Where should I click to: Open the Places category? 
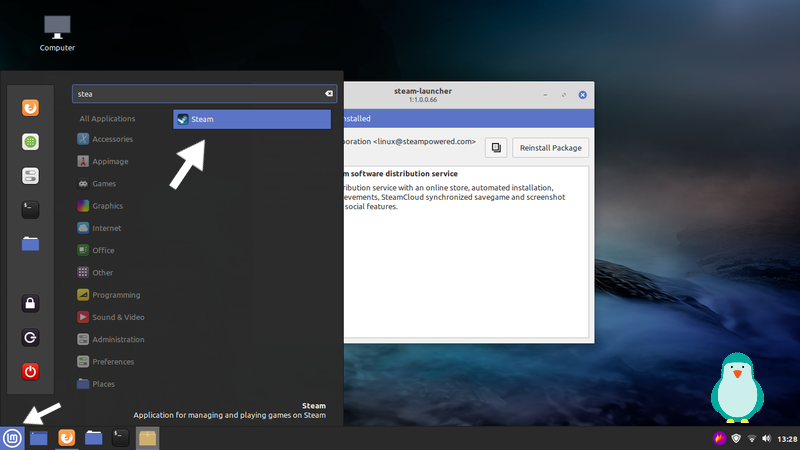coord(96,384)
